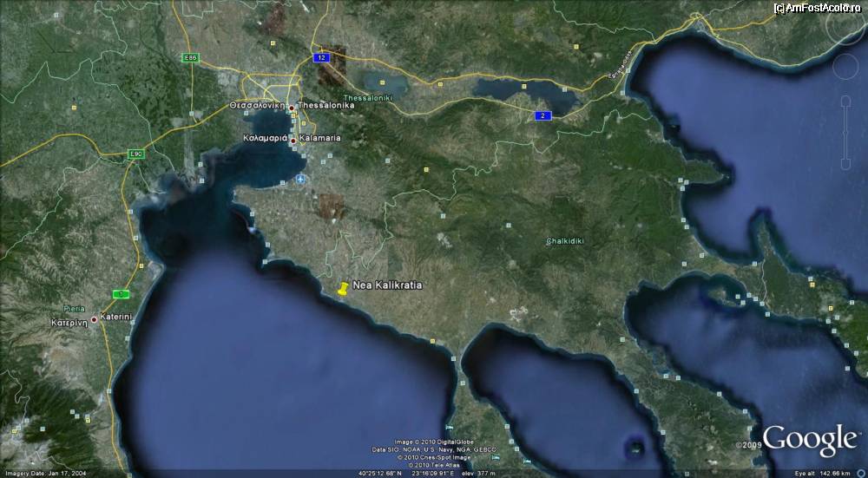
Task: Click the Thessaloniki airport icon
Action: tap(300, 179)
